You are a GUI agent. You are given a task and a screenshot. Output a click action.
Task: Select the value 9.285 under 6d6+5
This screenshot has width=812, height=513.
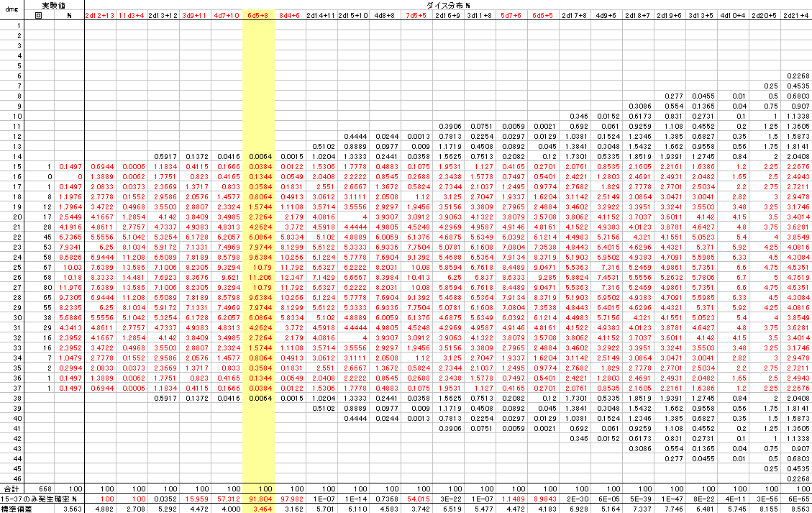tap(542, 277)
